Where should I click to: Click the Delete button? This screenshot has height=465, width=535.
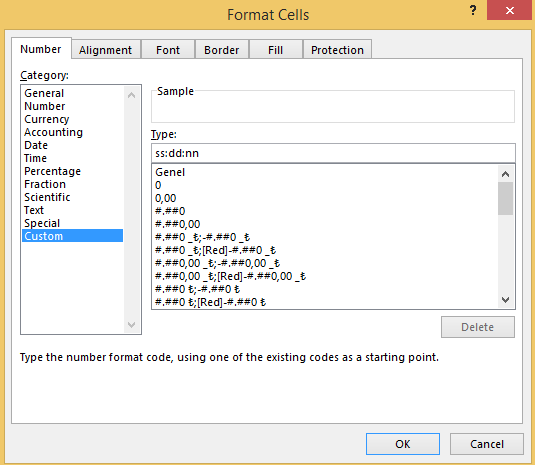tap(478, 327)
